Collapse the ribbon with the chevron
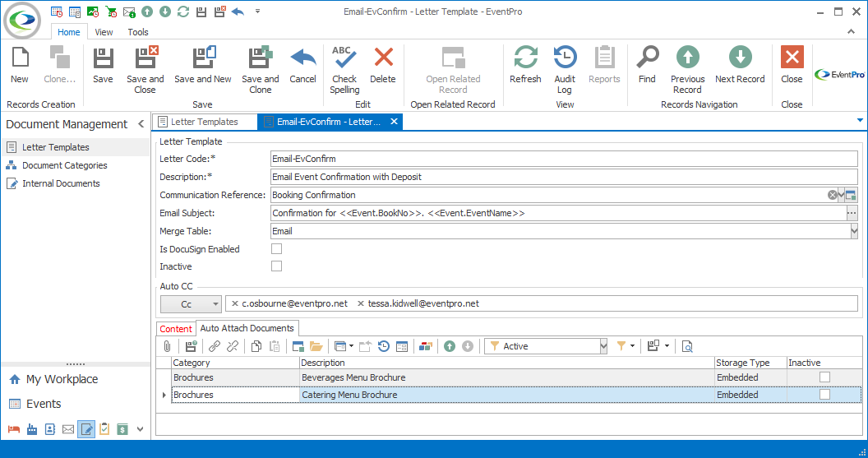Screen dimensions: 868x458 point(851,31)
